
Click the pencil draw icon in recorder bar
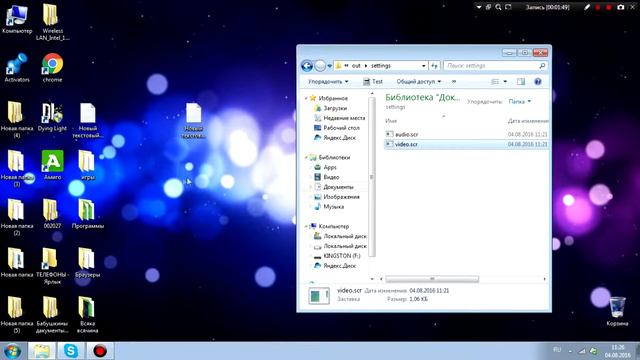[x=587, y=7]
